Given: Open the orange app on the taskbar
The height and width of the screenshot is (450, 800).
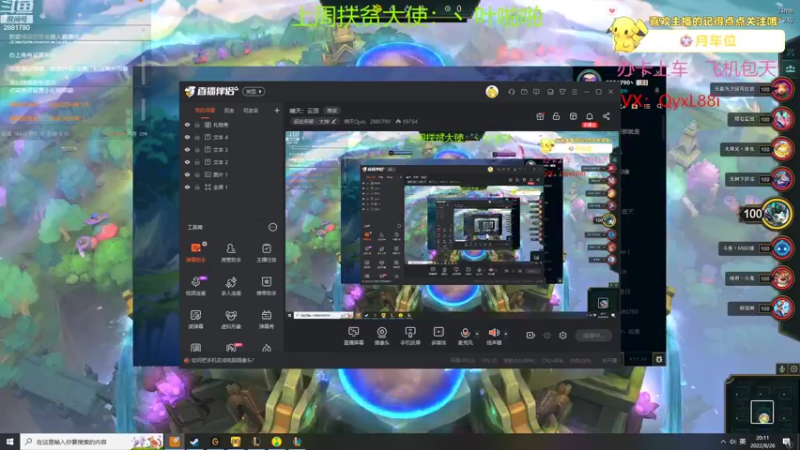Looking at the screenshot, I should pyautogui.click(x=174, y=442).
